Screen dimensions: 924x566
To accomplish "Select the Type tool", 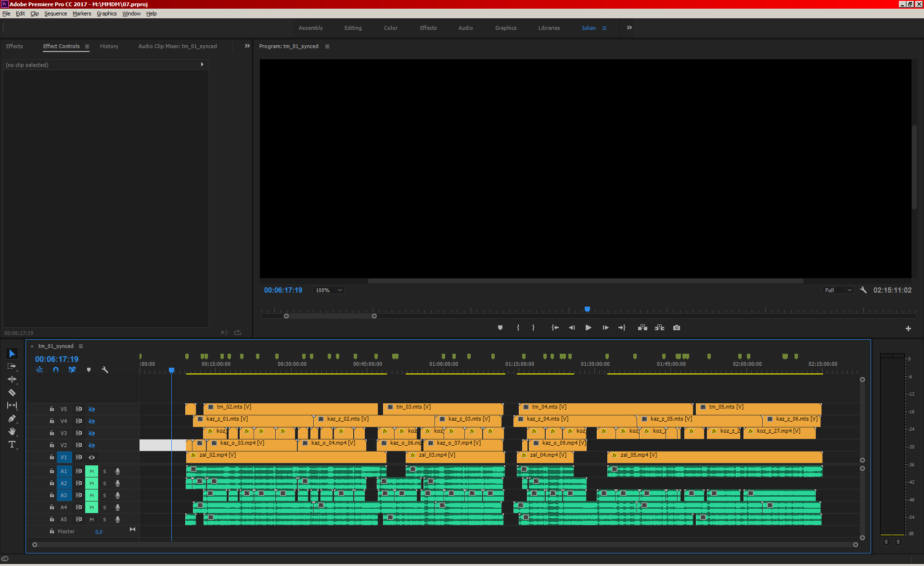I will pos(12,444).
